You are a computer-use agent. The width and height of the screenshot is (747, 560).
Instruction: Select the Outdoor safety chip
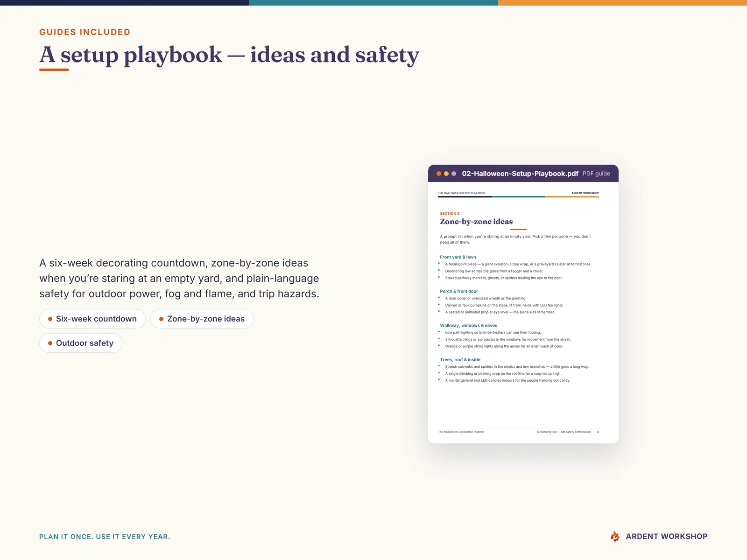[81, 343]
